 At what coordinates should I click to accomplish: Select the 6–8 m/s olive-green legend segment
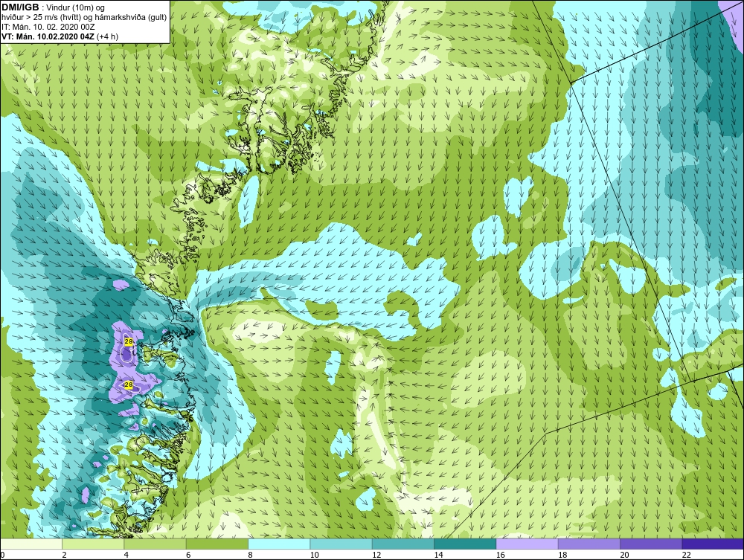click(x=217, y=544)
